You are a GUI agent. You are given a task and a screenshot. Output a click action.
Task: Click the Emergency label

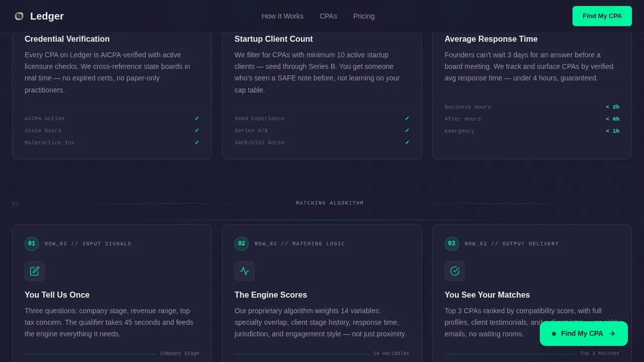click(459, 131)
